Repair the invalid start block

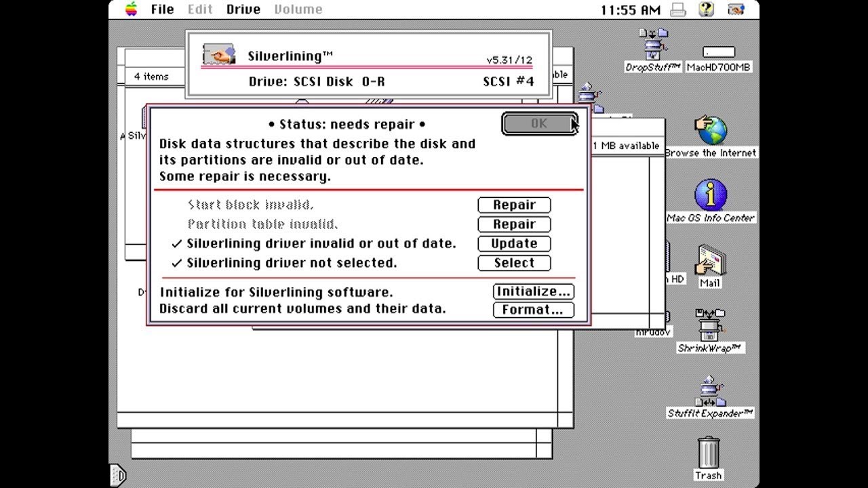pyautogui.click(x=514, y=205)
